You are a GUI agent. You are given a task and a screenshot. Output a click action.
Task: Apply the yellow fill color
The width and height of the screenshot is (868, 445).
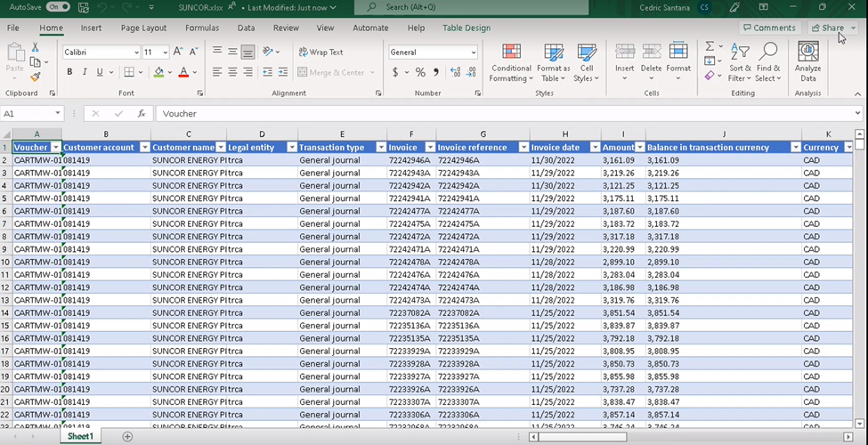(158, 72)
